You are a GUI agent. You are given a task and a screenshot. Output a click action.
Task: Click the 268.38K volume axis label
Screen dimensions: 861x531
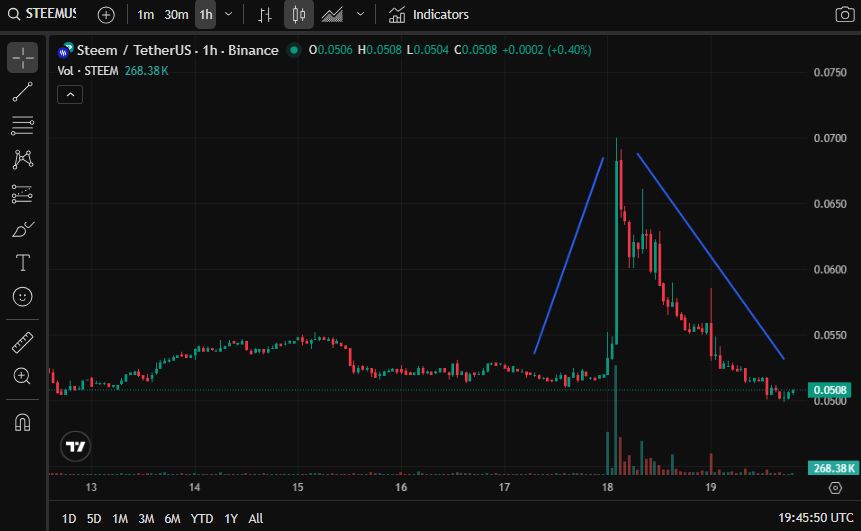point(833,468)
